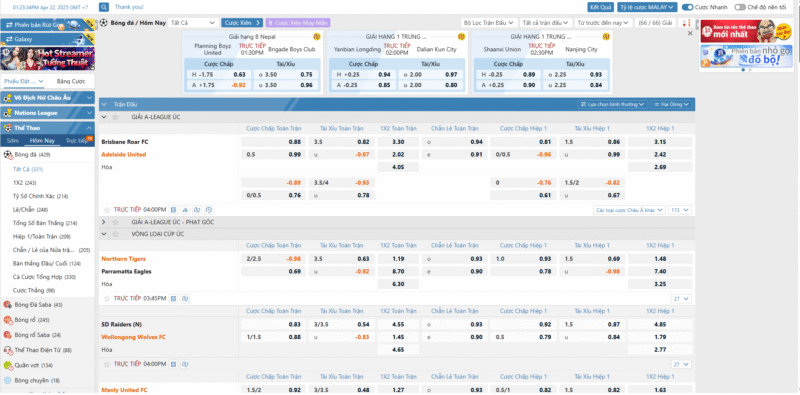Open the Lựa chọn bình thường dropdown
800x395 pixels.
tap(613, 104)
